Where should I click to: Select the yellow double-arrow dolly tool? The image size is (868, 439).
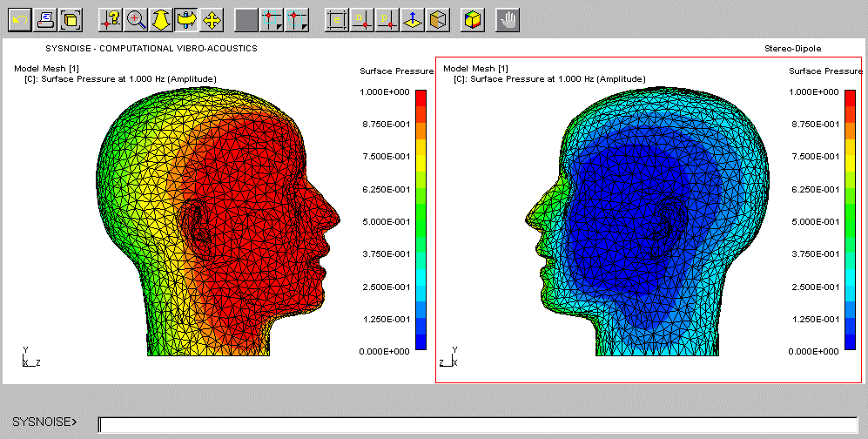click(x=161, y=18)
